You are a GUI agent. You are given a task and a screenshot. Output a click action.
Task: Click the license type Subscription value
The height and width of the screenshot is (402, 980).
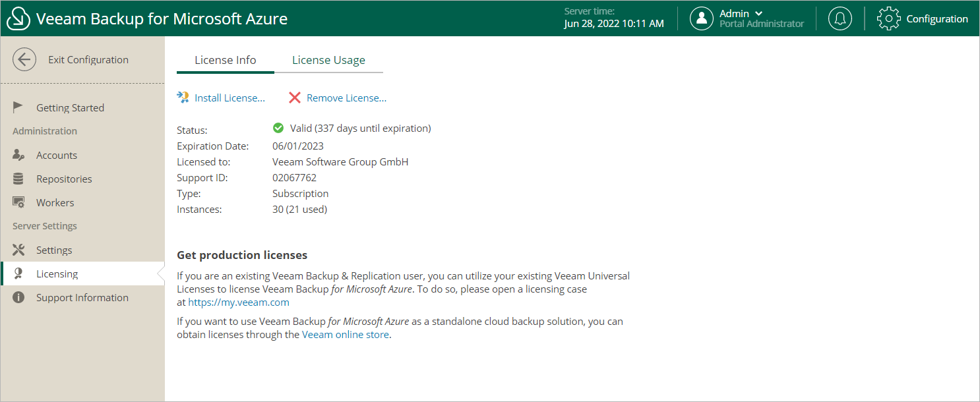click(x=300, y=193)
